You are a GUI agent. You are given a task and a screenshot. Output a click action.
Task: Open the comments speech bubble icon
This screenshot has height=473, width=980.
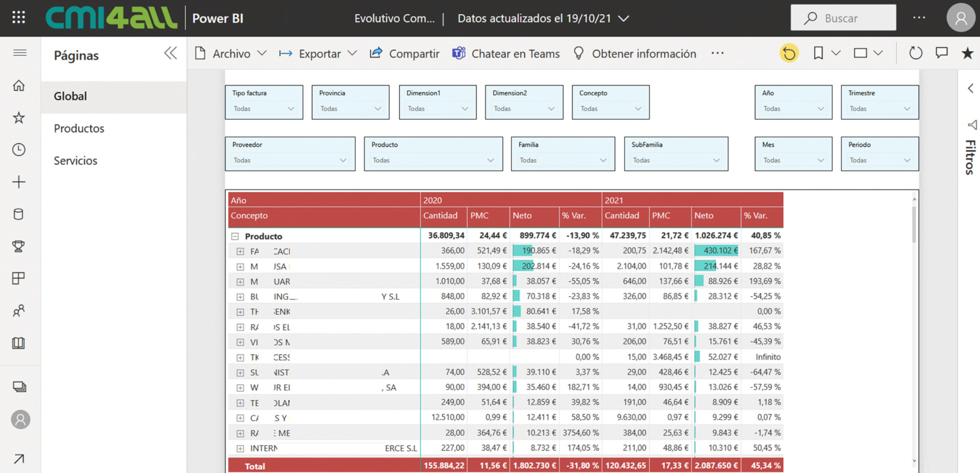[941, 54]
